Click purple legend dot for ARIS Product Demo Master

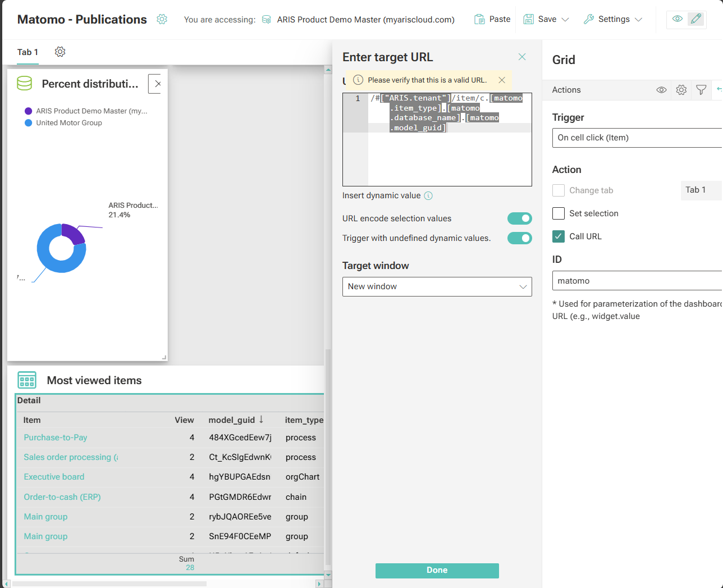point(29,111)
